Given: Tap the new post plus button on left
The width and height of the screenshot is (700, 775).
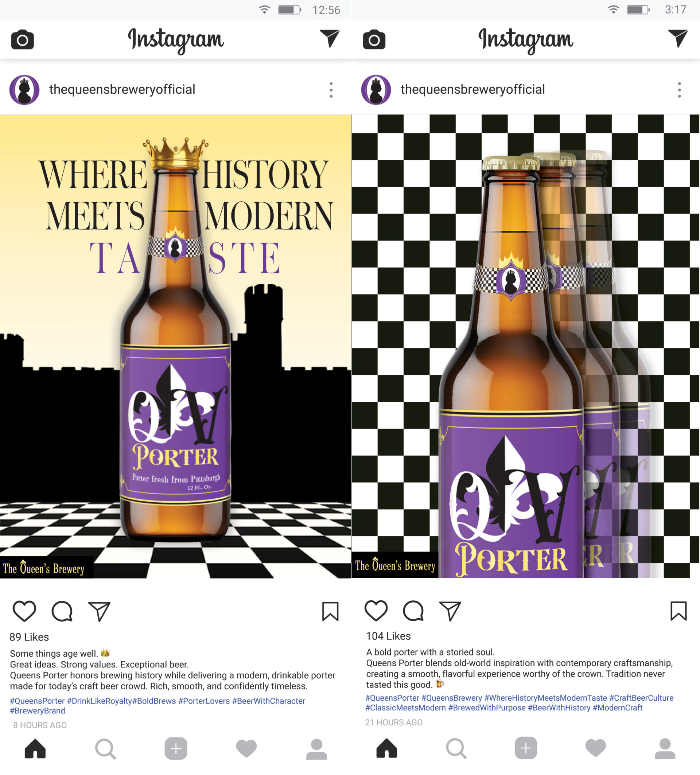Looking at the screenshot, I should point(176,748).
